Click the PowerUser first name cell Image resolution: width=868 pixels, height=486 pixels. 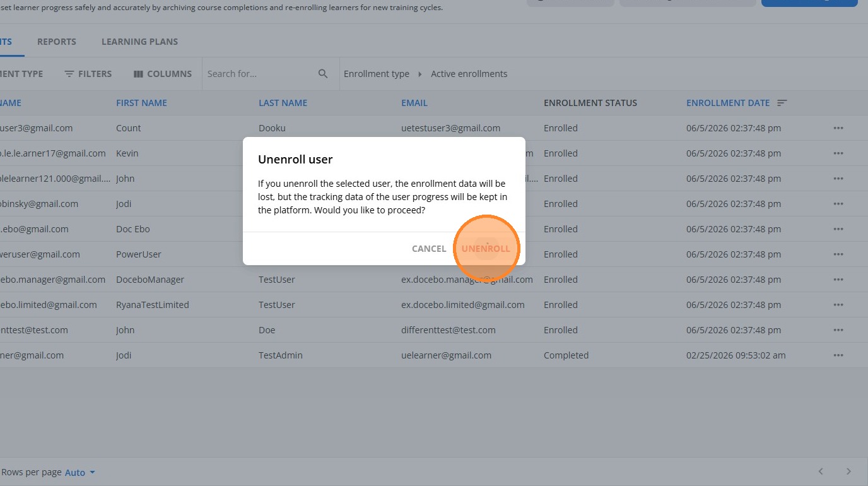point(139,254)
